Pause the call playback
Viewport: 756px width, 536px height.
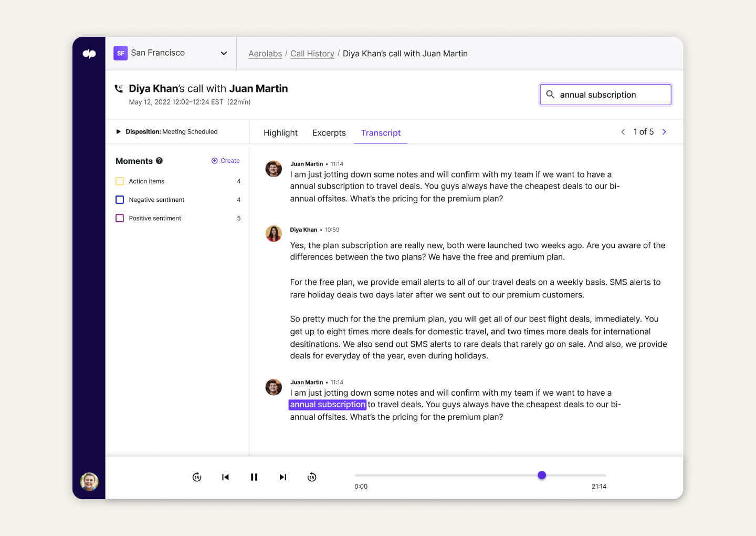pyautogui.click(x=254, y=477)
